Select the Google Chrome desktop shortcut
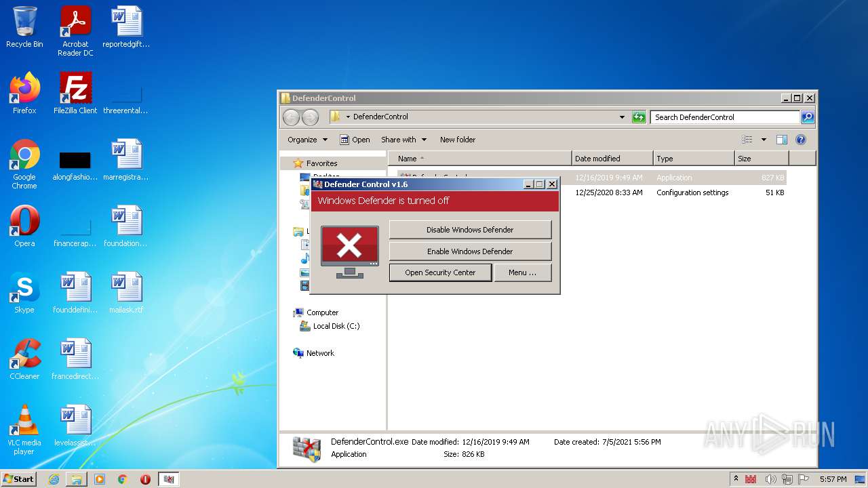 24,164
